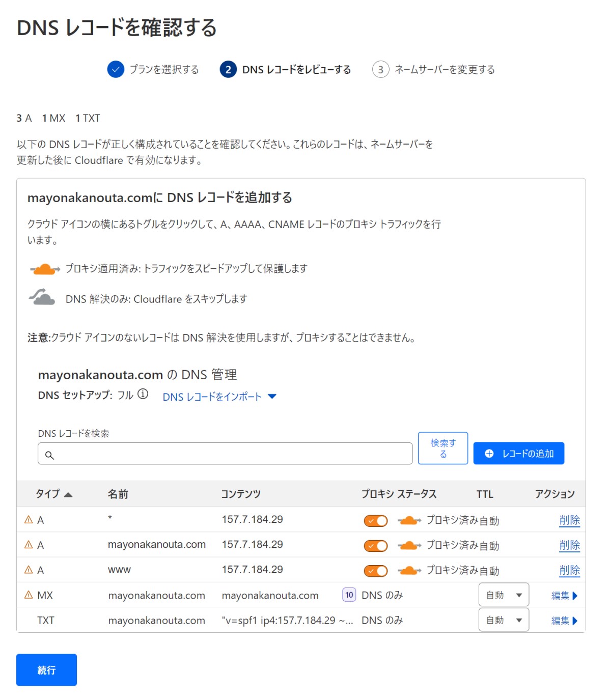Click the コンテンツ column header
The width and height of the screenshot is (611, 700).
[x=241, y=494]
